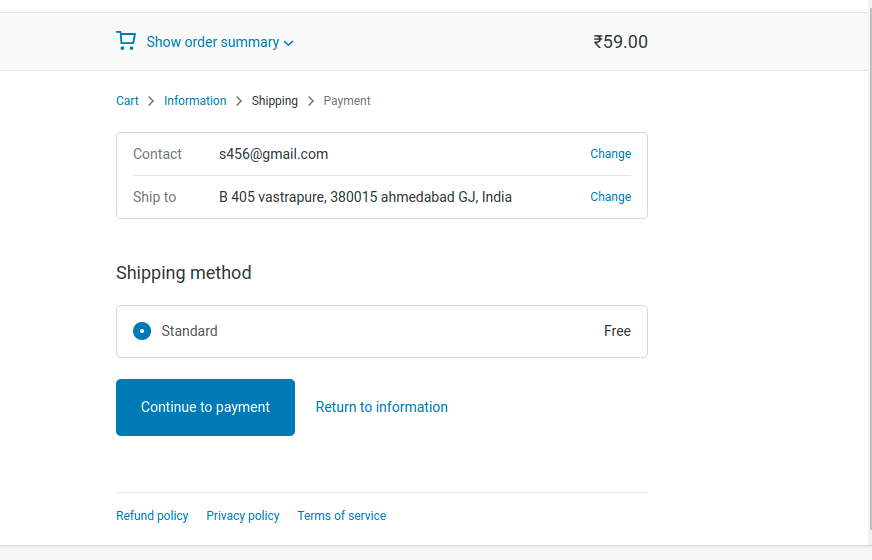Click the Show order summary text
Screen dimensions: 872x560
[213, 42]
